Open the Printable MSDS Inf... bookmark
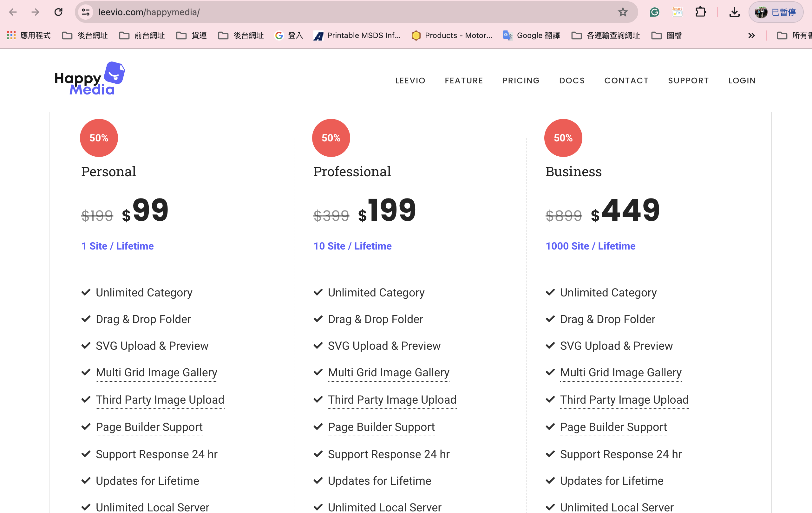The height and width of the screenshot is (513, 812). (357, 36)
